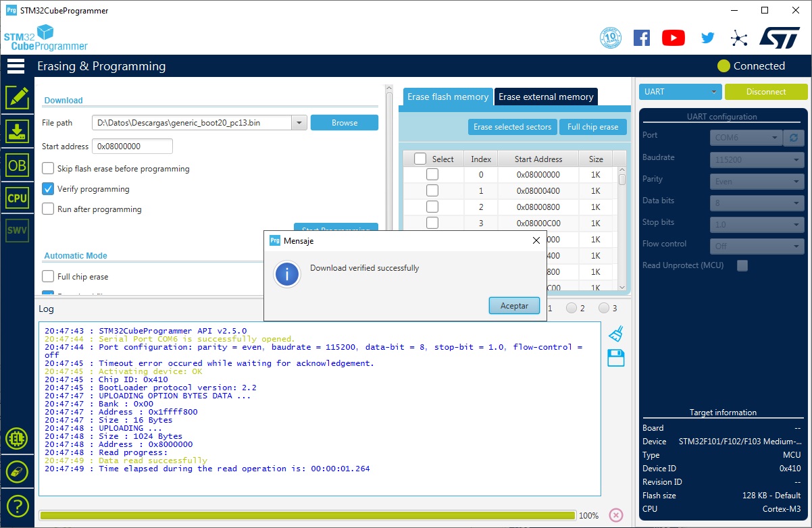This screenshot has height=528, width=812.
Task: Uncheck Verify programming
Action: click(x=48, y=188)
